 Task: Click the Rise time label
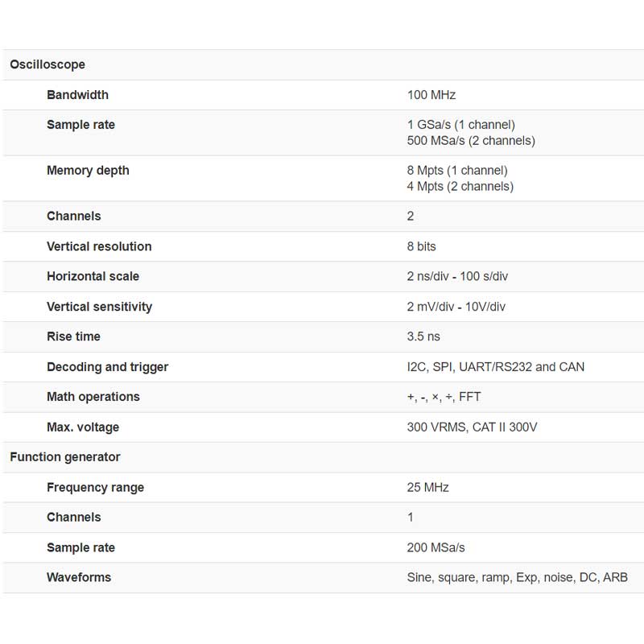pyautogui.click(x=73, y=336)
